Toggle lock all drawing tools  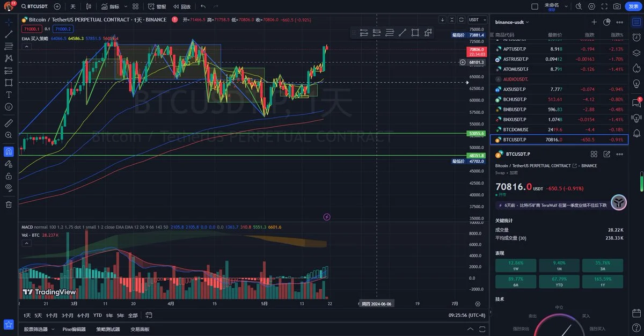pos(9,176)
